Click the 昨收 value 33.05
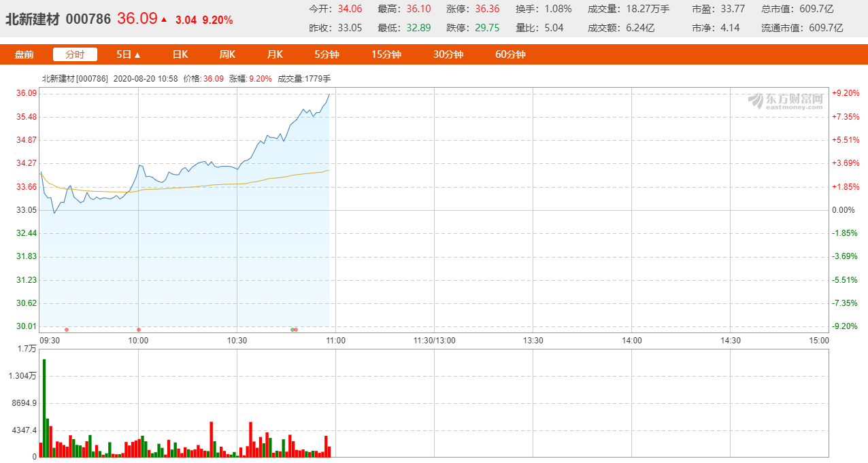Image resolution: width=868 pixels, height=463 pixels. click(350, 28)
